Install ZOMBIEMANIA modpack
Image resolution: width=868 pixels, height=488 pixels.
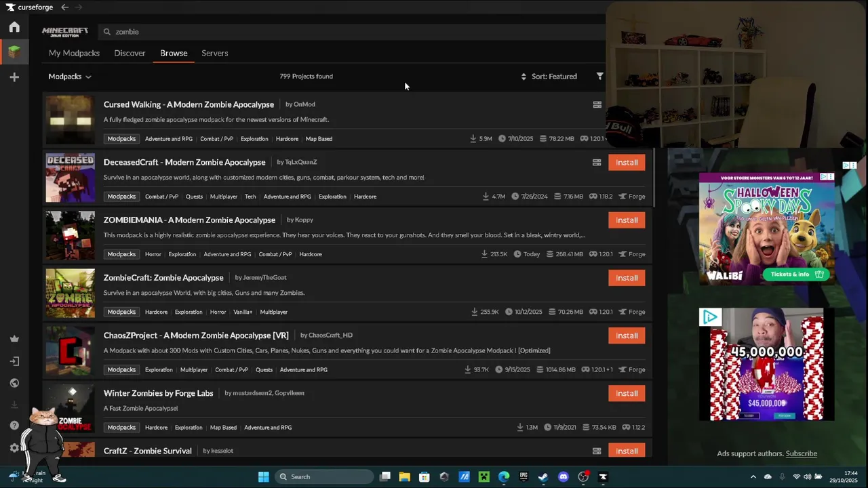(x=627, y=220)
